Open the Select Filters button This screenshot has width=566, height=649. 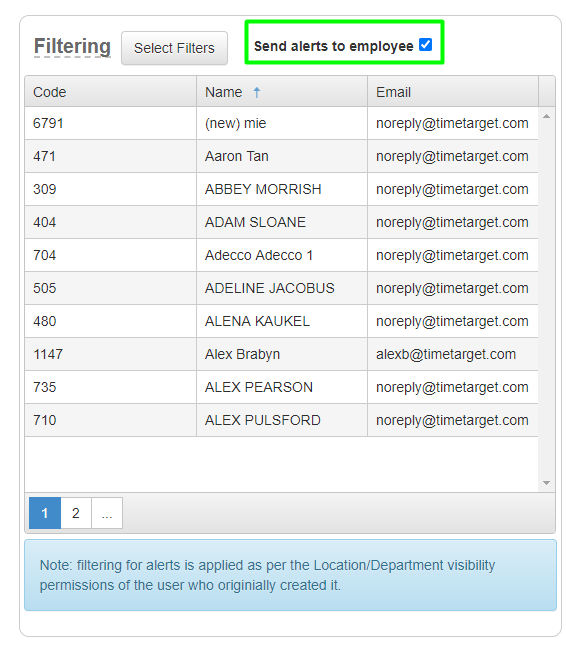click(x=174, y=48)
